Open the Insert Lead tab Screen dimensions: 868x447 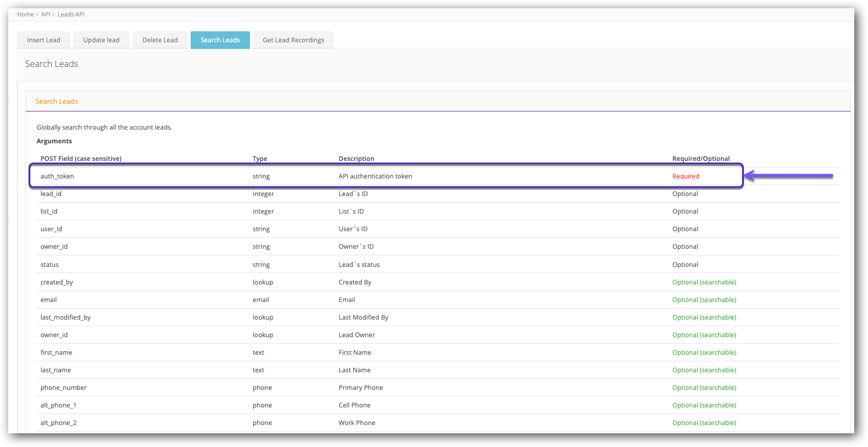tap(43, 40)
